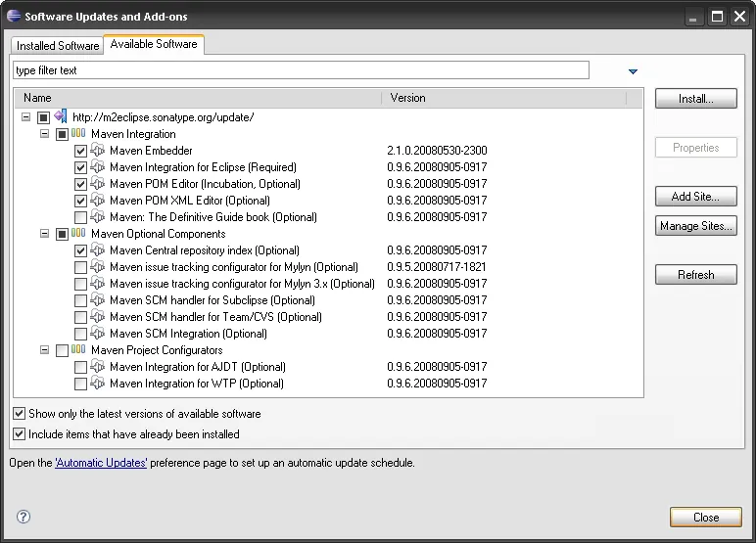756x543 pixels.
Task: Open the 'Automatic Updates' preference link
Action: [101, 463]
